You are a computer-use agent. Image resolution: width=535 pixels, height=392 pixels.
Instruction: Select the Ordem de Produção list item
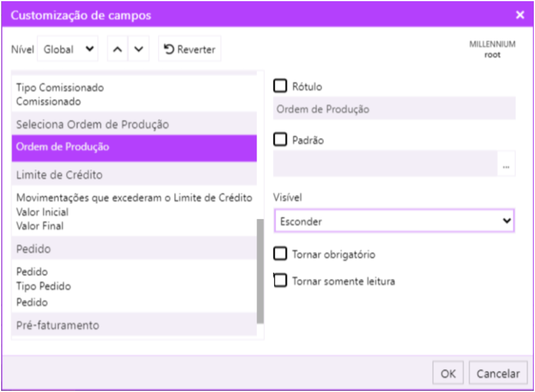(134, 147)
